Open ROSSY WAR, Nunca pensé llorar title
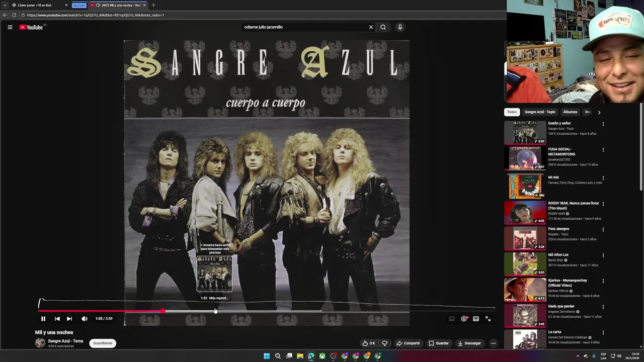 click(573, 206)
